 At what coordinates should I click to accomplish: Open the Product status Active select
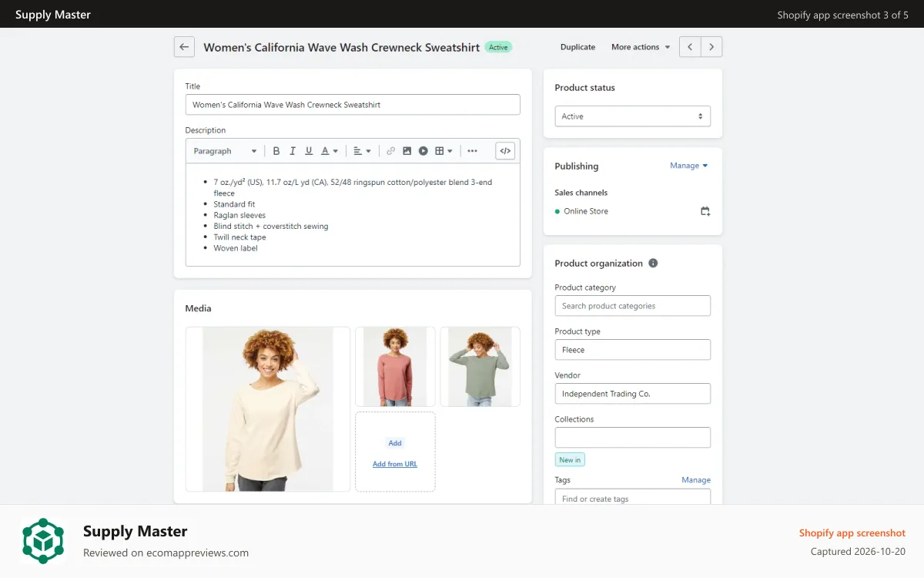coord(633,116)
